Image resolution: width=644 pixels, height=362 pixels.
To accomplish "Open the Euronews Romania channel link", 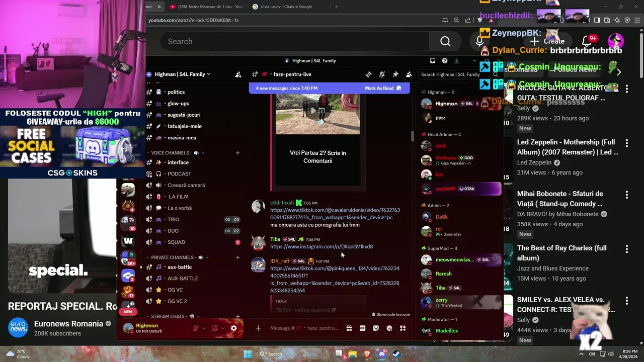I will point(68,324).
